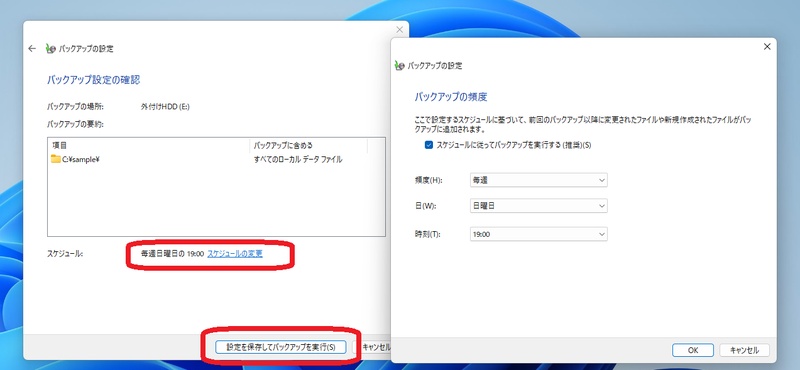
Task: Select the C:¥sample¥ folder icon
Action: click(x=56, y=159)
